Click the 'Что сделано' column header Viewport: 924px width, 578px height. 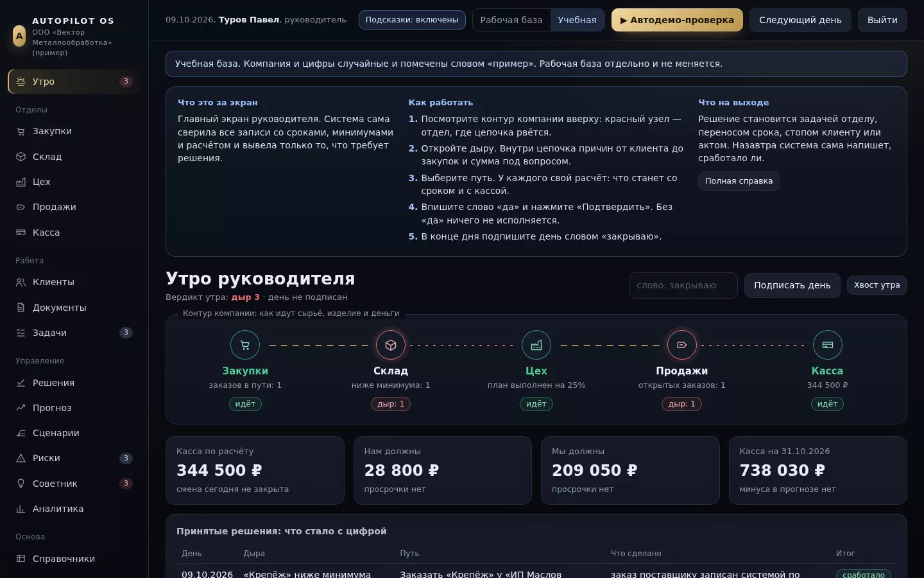[x=636, y=554]
